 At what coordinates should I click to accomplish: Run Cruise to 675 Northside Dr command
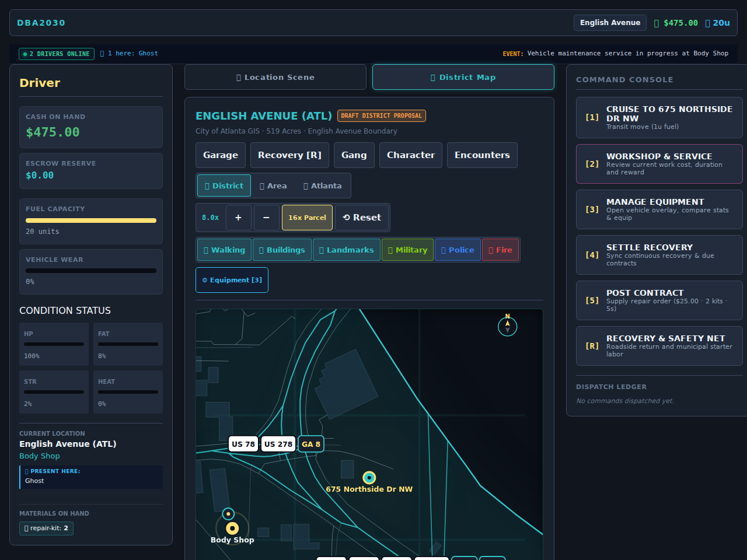[x=659, y=117]
